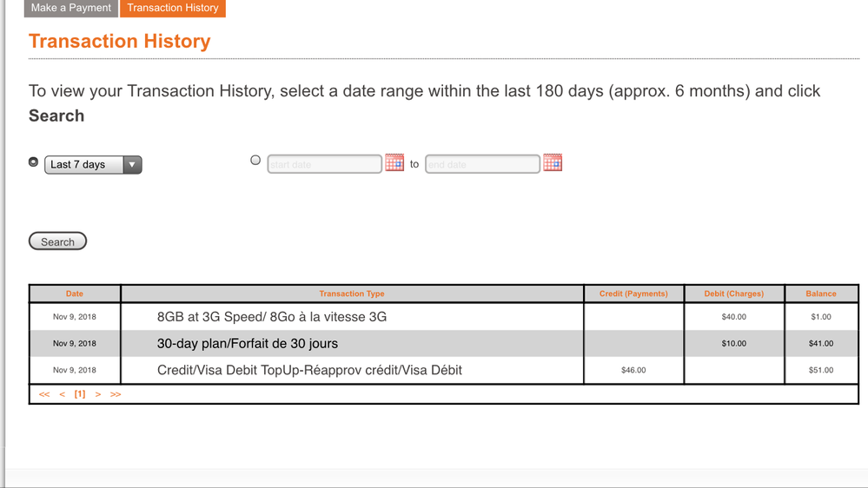Screen dimensions: 868x488
Task: Select the preset date range radio button
Action: 34,162
